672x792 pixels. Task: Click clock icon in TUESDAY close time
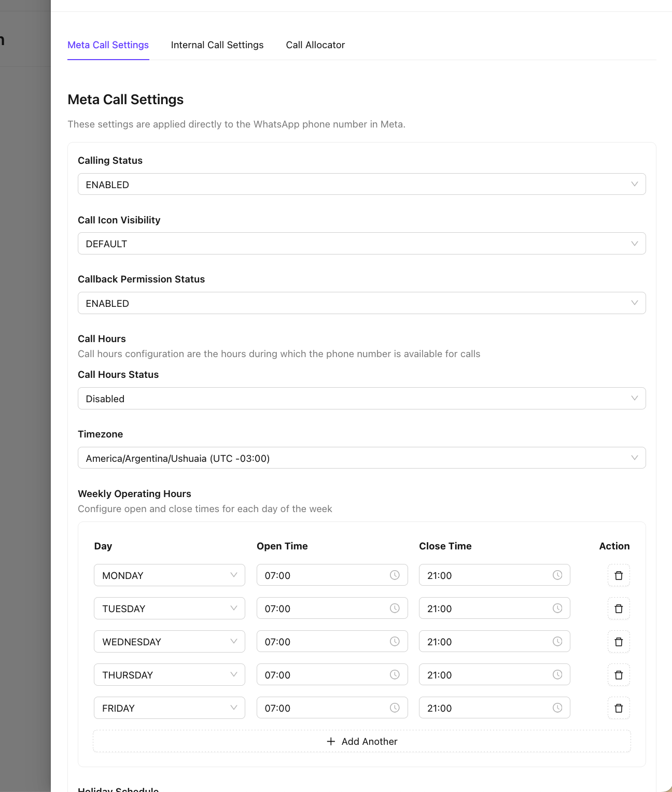[x=557, y=608]
